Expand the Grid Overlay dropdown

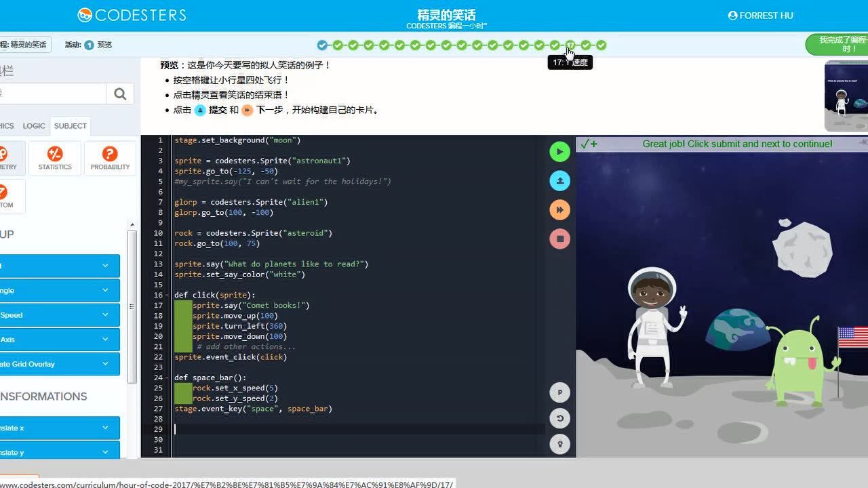pos(60,364)
